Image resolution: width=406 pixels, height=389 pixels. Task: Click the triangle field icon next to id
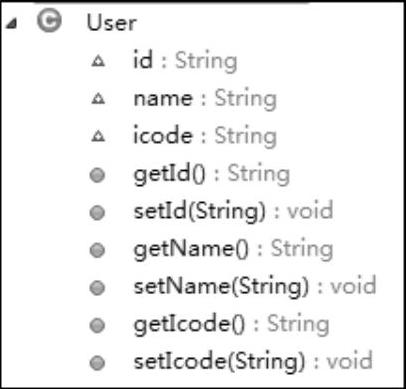click(x=98, y=61)
